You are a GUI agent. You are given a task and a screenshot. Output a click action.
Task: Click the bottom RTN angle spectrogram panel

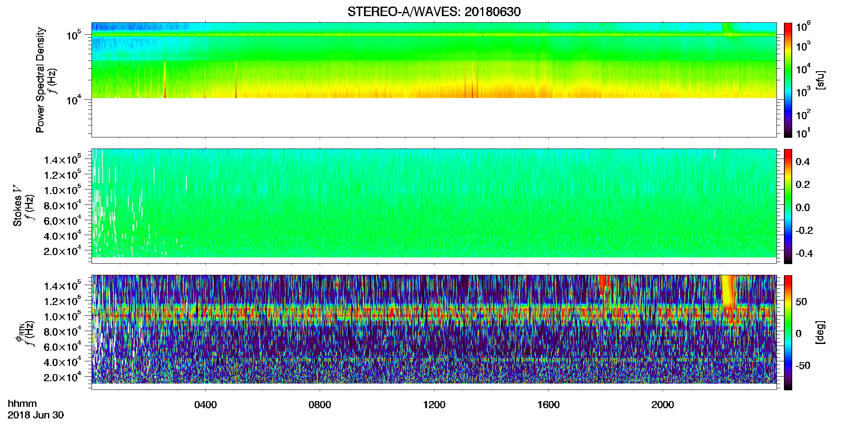[x=434, y=332]
